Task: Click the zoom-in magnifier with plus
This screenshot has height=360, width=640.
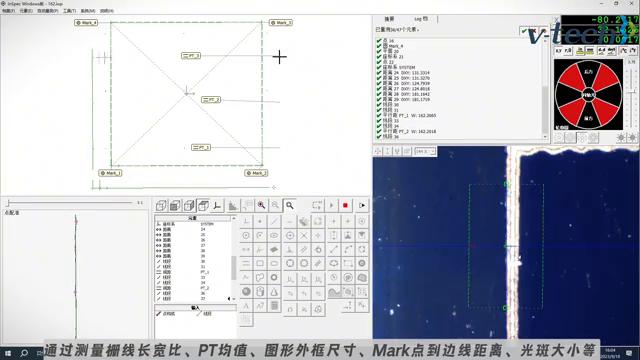Action: pyautogui.click(x=261, y=205)
